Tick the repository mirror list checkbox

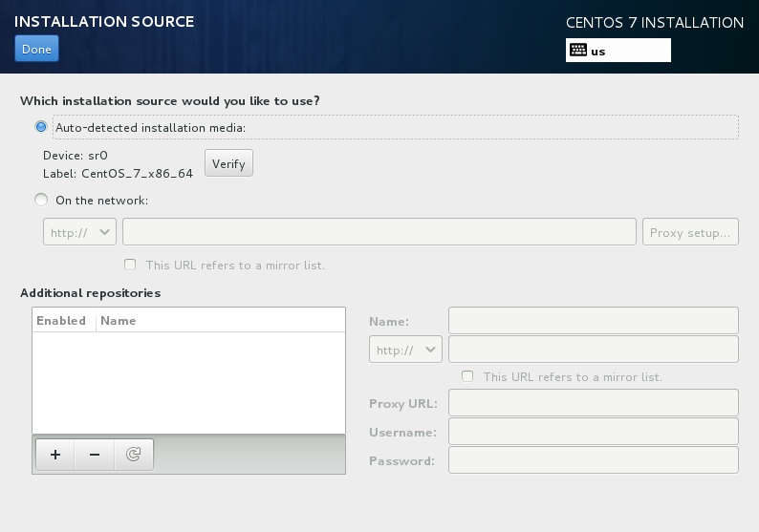[467, 376]
